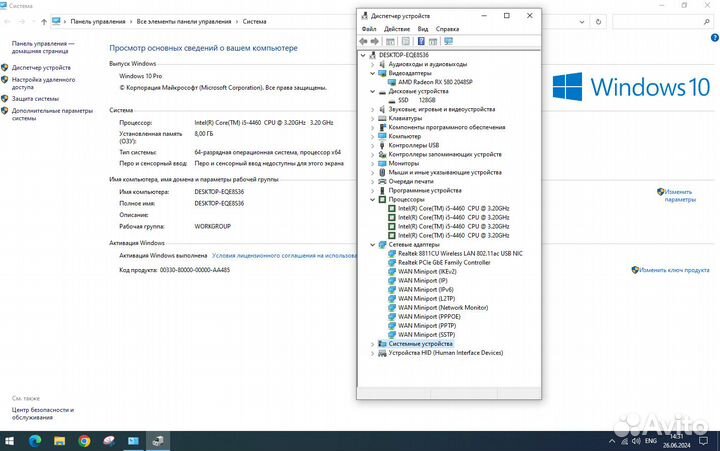The width and height of the screenshot is (720, 451).
Task: Select the Очереди печати category row
Action: 411,181
